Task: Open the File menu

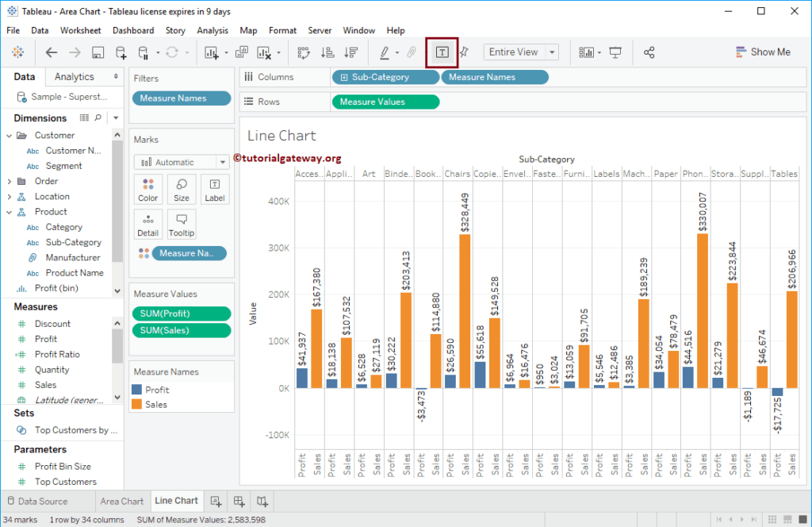Action: tap(13, 31)
